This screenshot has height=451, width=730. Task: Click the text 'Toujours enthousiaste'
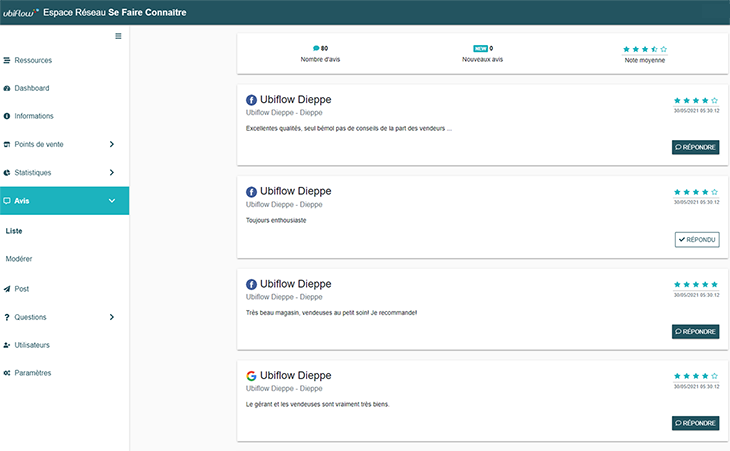coord(276,221)
